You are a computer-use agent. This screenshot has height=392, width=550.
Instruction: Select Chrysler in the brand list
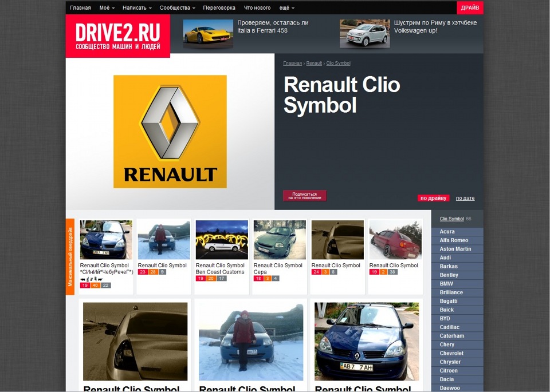pyautogui.click(x=457, y=362)
